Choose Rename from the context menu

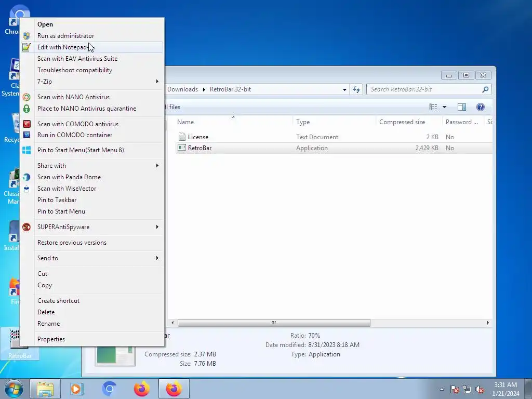[x=48, y=324]
